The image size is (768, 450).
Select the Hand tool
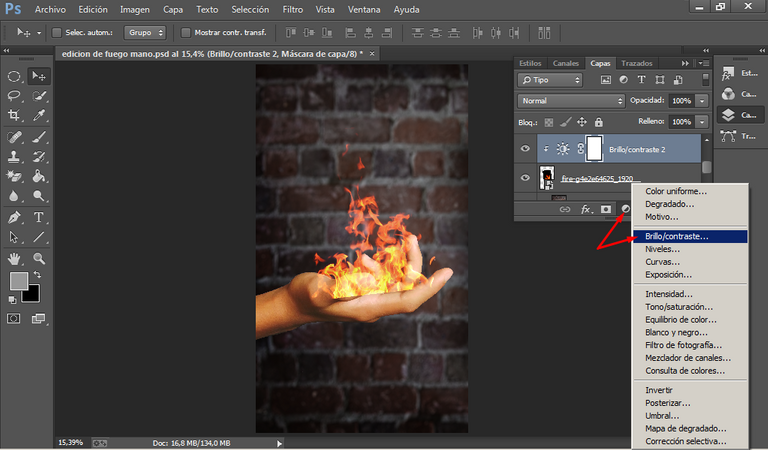tap(14, 259)
